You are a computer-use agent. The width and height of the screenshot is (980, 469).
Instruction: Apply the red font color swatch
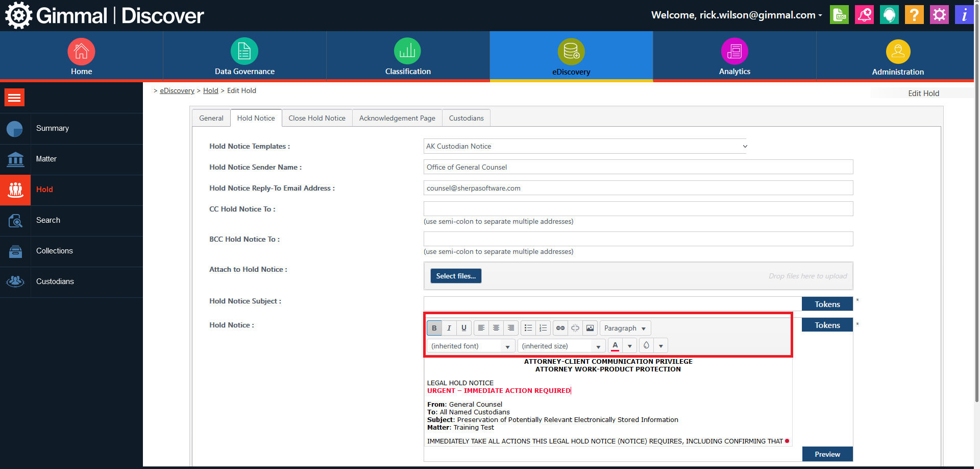tap(615, 345)
